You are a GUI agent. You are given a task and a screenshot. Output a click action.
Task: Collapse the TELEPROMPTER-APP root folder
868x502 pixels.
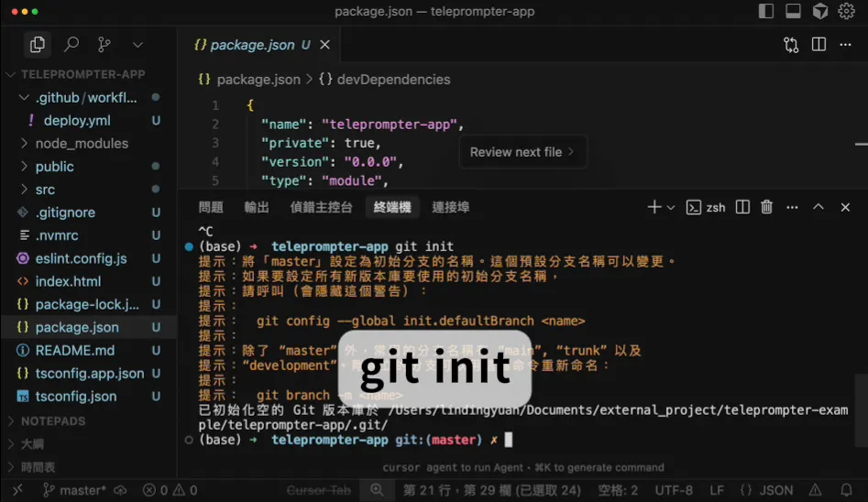[83, 74]
